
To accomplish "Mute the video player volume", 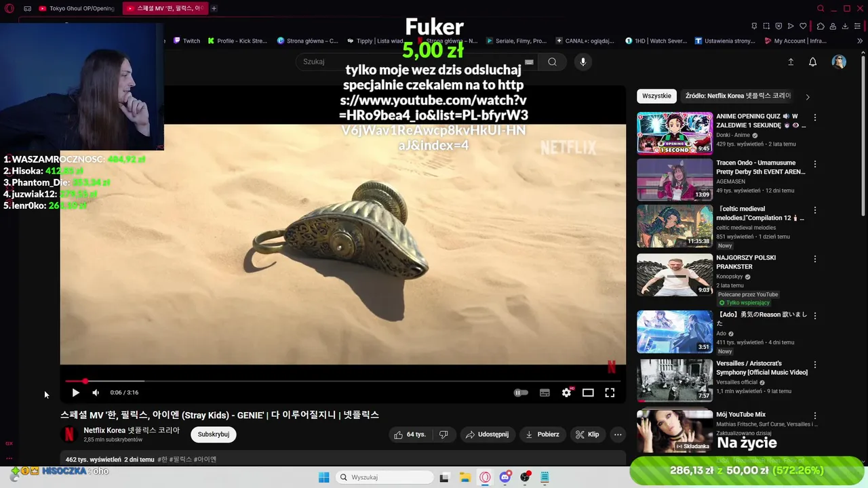I will [x=96, y=392].
